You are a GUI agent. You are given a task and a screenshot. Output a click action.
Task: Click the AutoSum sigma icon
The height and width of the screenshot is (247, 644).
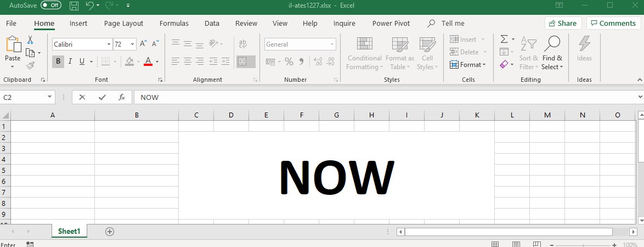click(504, 40)
